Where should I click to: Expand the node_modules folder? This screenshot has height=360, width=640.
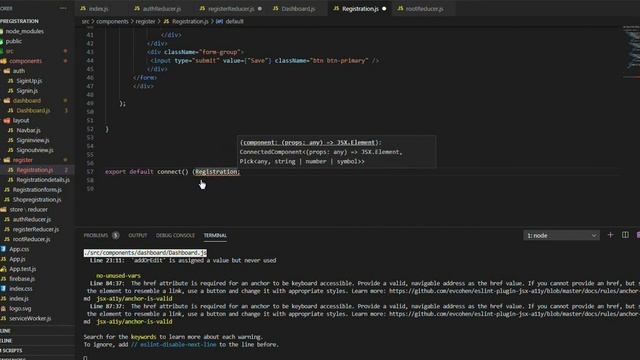click(x=24, y=31)
